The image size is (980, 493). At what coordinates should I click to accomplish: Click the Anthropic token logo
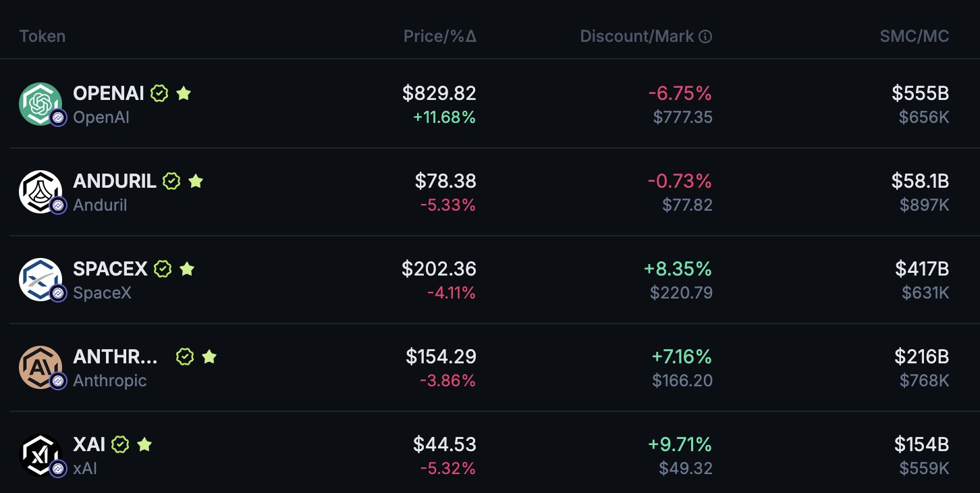pos(40,367)
